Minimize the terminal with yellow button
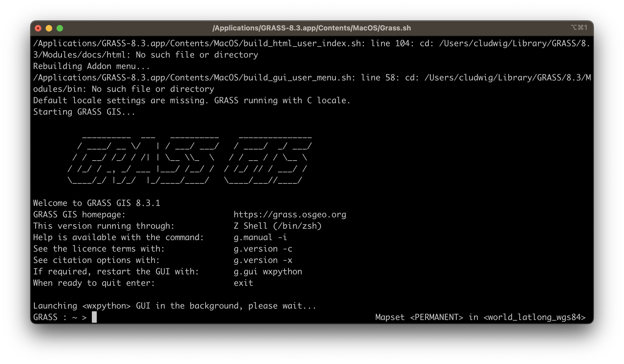Screen dimensions: 624x364 [x=49, y=28]
